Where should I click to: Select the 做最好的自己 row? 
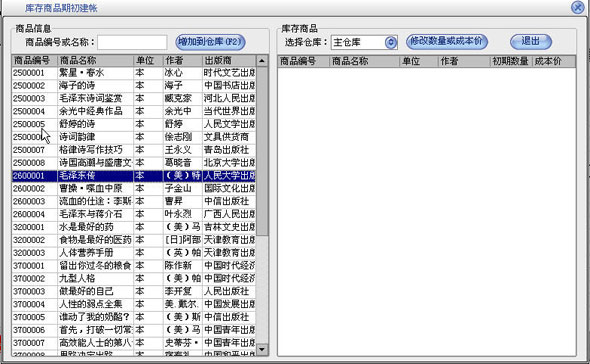point(134,291)
